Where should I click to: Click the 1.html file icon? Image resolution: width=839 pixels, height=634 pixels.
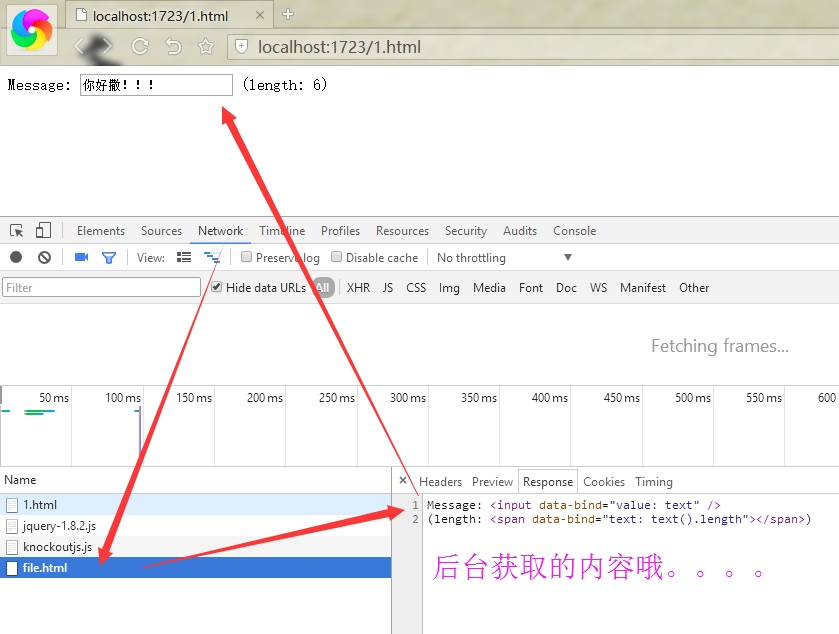pyautogui.click(x=12, y=505)
